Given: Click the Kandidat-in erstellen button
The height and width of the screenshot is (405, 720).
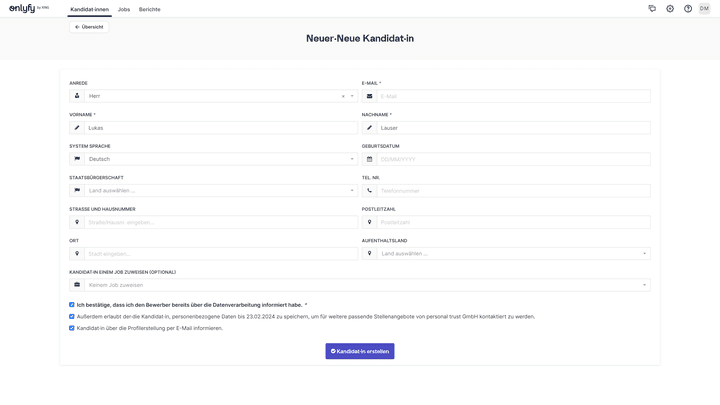Looking at the screenshot, I should tap(360, 351).
